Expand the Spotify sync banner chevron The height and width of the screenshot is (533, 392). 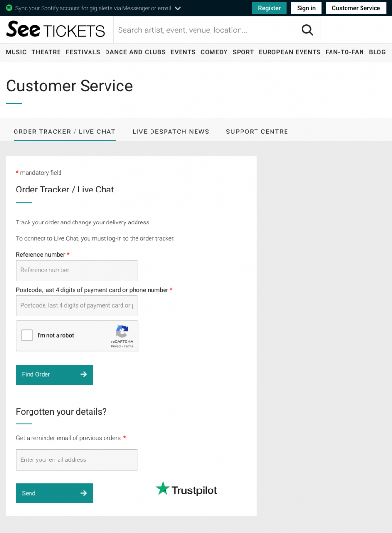point(178,8)
